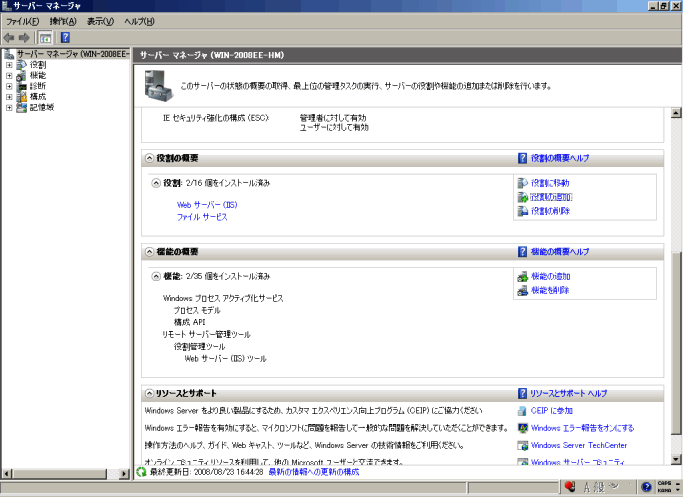Viewport: 683px width, 497px height.
Task: Collapse the 機能の概要 section
Action: pyautogui.click(x=149, y=252)
